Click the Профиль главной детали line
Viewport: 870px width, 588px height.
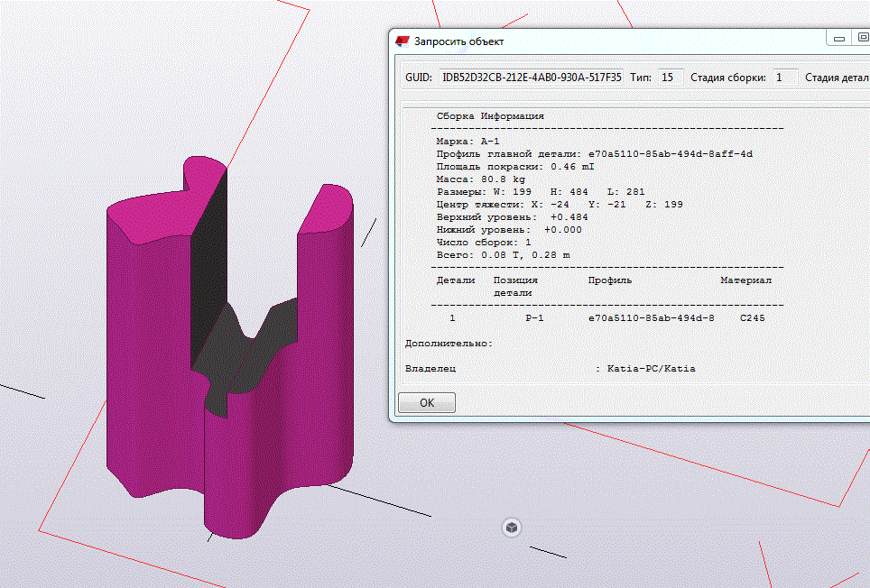click(594, 154)
